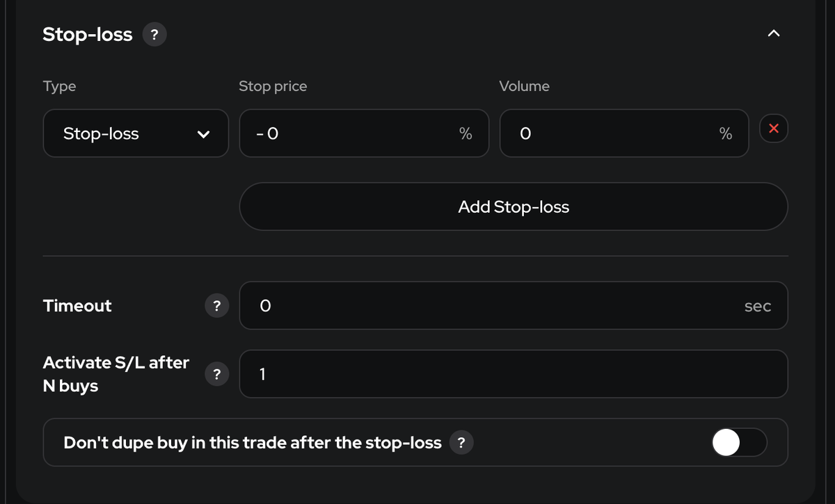Viewport: 835px width, 504px height.
Task: Click the percent sign in Stop price field
Action: [x=466, y=134]
